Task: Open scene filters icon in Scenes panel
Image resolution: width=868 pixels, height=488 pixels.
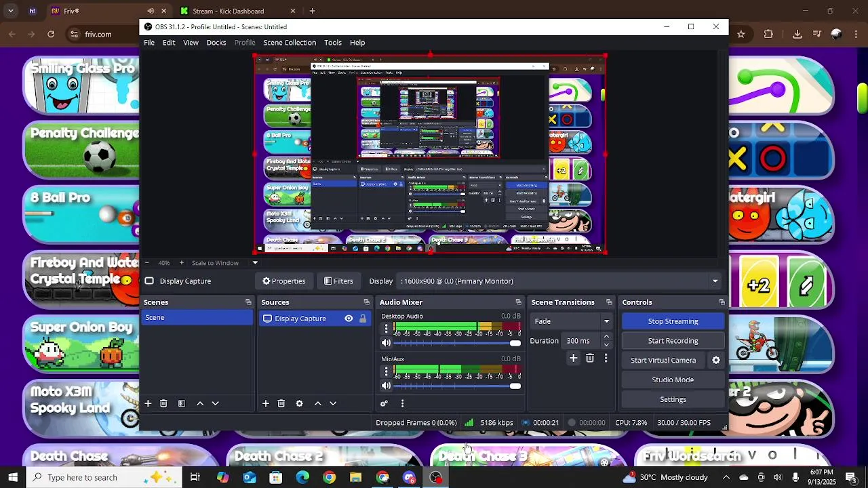Action: point(181,403)
